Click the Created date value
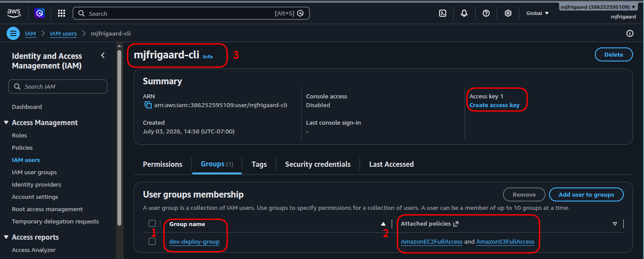The height and width of the screenshot is (259, 644). 189,131
